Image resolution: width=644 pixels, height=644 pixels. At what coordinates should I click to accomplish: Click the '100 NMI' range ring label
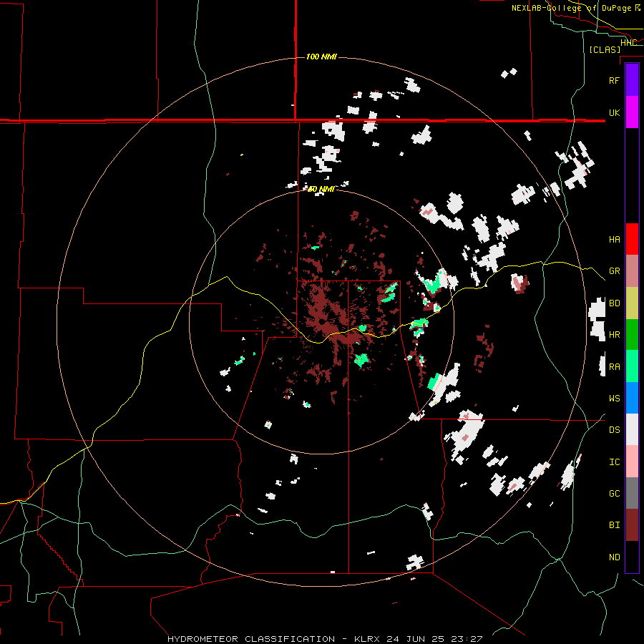(x=321, y=57)
